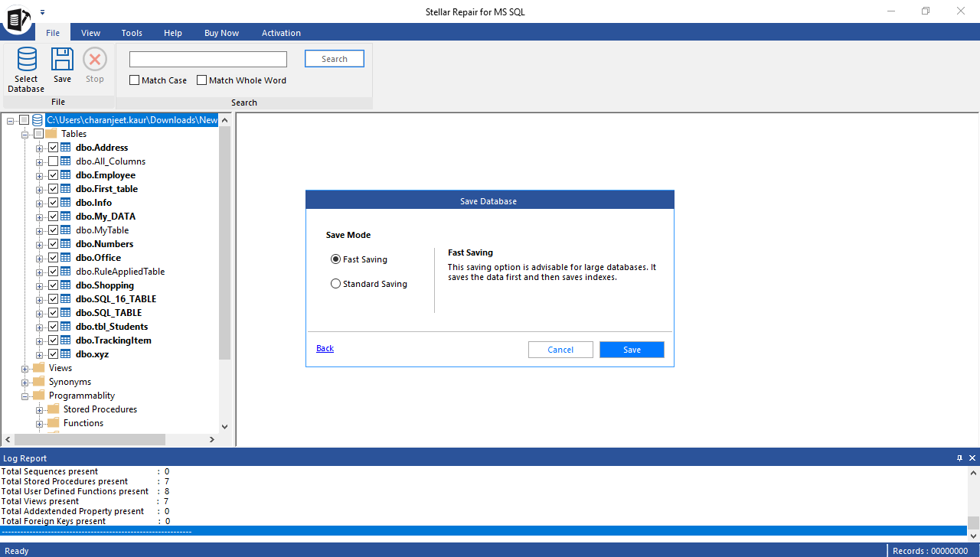Close the Log Report panel

972,458
